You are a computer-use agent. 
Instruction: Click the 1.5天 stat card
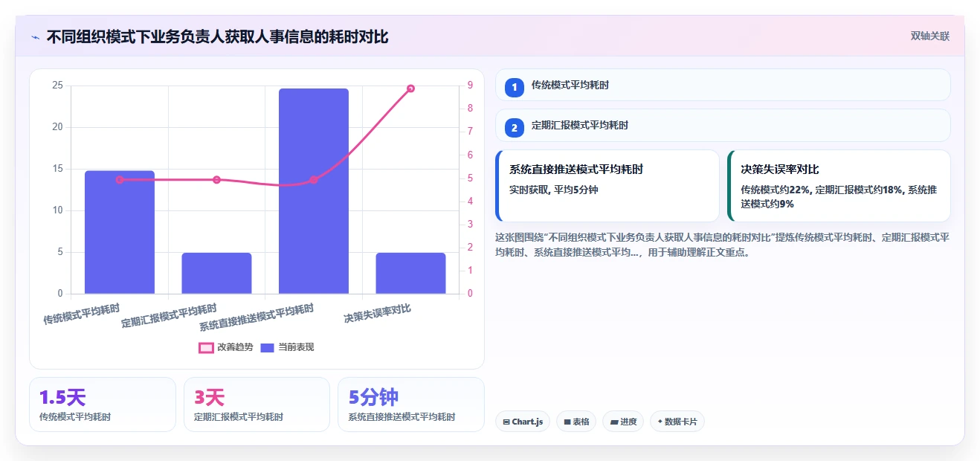103,404
